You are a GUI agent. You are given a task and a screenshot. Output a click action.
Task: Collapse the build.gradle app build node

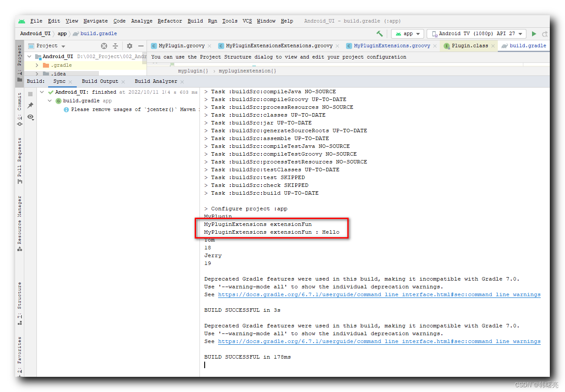(x=50, y=101)
